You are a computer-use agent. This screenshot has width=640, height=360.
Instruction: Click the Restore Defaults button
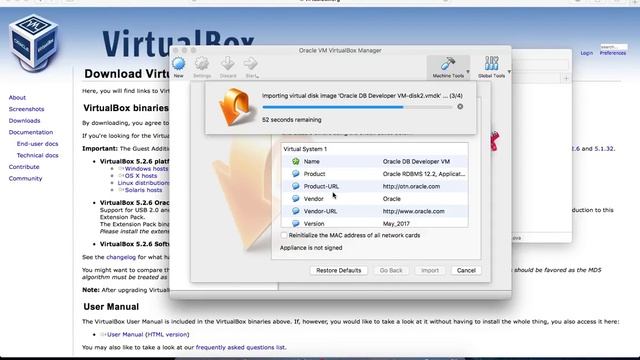(x=339, y=270)
